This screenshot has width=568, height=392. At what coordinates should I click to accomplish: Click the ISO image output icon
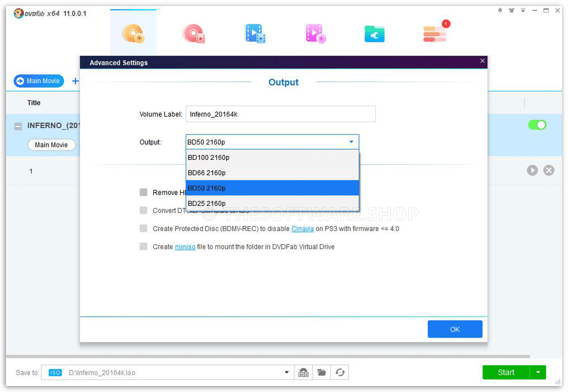303,372
